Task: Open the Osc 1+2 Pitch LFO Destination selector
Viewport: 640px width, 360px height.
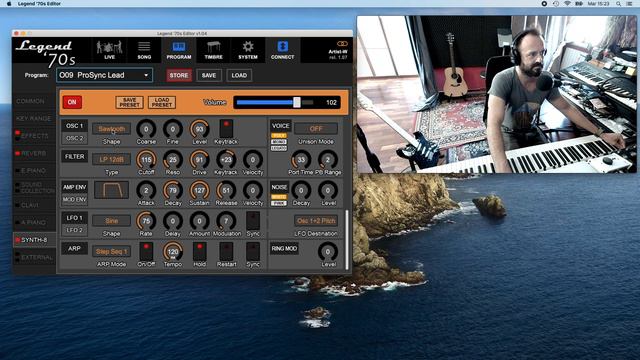Action: [x=316, y=221]
